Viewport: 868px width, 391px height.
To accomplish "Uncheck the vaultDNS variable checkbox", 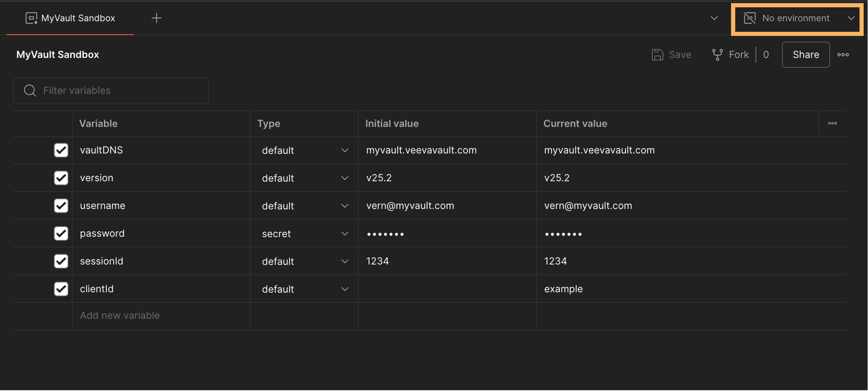I will (x=61, y=150).
